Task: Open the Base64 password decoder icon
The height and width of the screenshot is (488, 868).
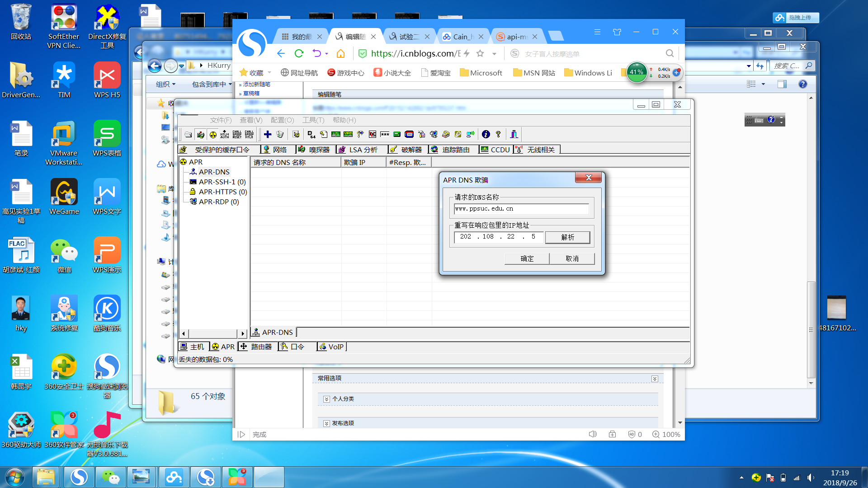Action: pyautogui.click(x=311, y=134)
